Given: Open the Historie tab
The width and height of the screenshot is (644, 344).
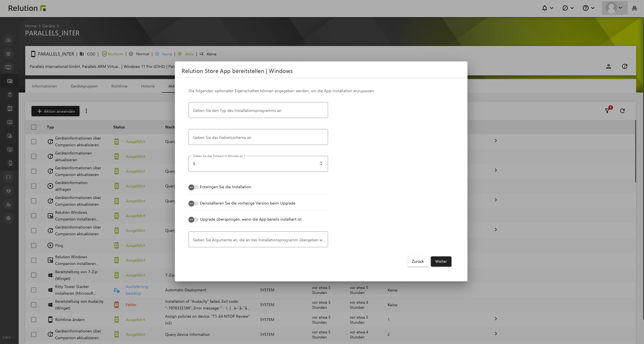Looking at the screenshot, I should (148, 86).
